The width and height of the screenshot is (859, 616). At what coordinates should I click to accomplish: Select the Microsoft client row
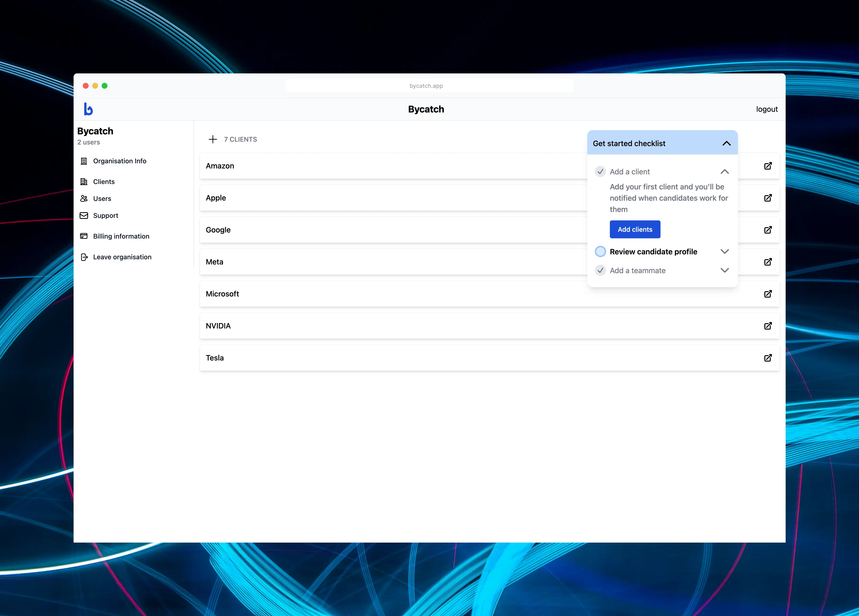[x=489, y=294]
